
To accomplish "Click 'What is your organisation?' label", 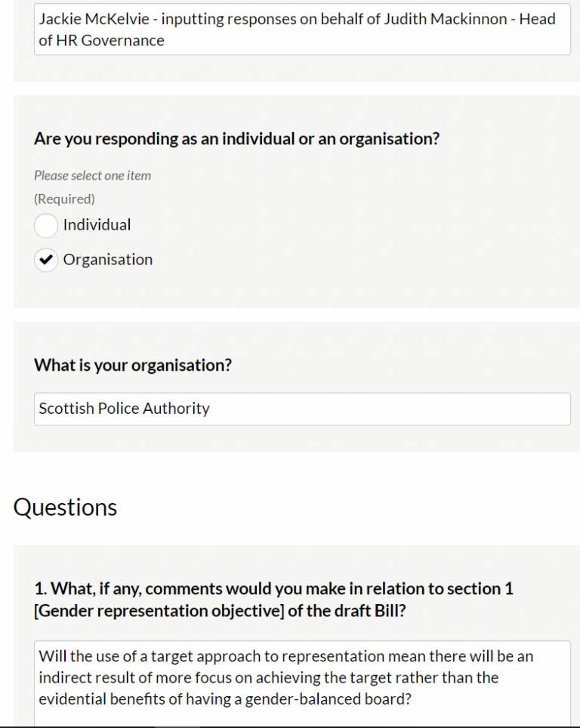I will click(x=133, y=366).
